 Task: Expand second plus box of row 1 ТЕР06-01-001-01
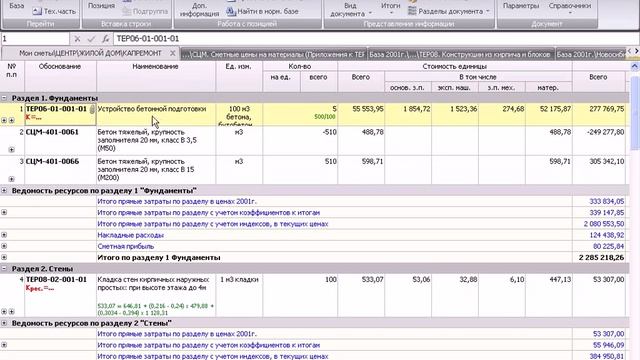tap(11, 120)
